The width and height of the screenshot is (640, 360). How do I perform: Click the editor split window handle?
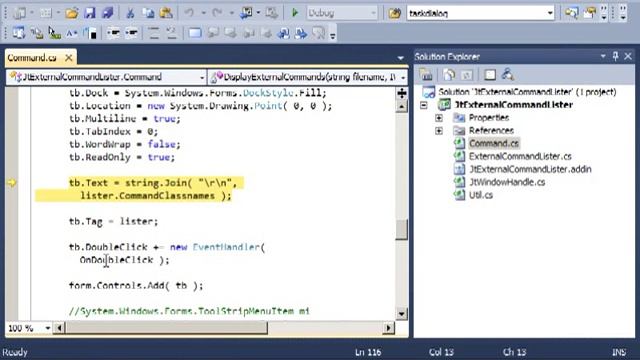tap(402, 93)
